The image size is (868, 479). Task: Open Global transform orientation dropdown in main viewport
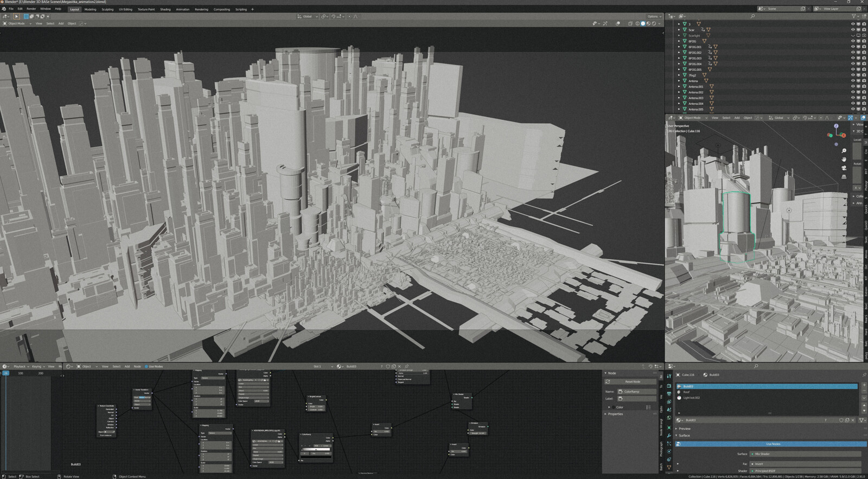click(x=307, y=16)
